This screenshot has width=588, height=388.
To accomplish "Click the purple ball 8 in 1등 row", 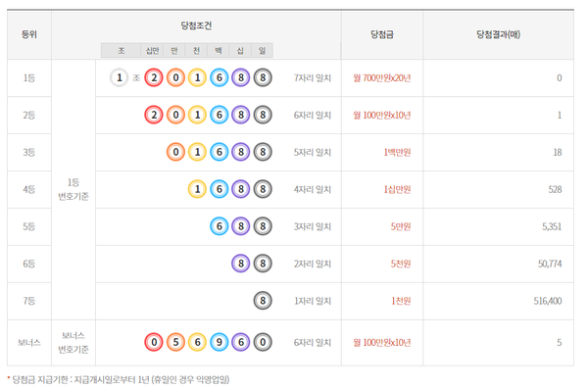I will click(x=241, y=78).
